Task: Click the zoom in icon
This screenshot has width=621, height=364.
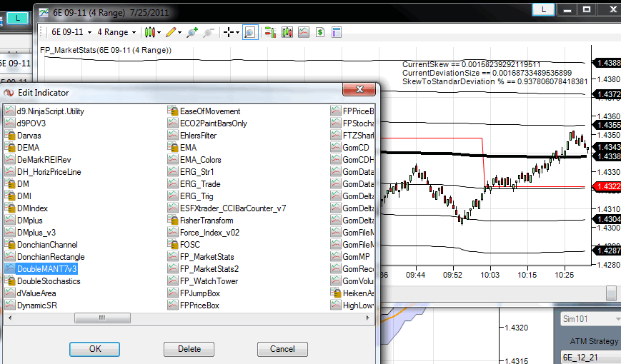Action: coord(192,32)
